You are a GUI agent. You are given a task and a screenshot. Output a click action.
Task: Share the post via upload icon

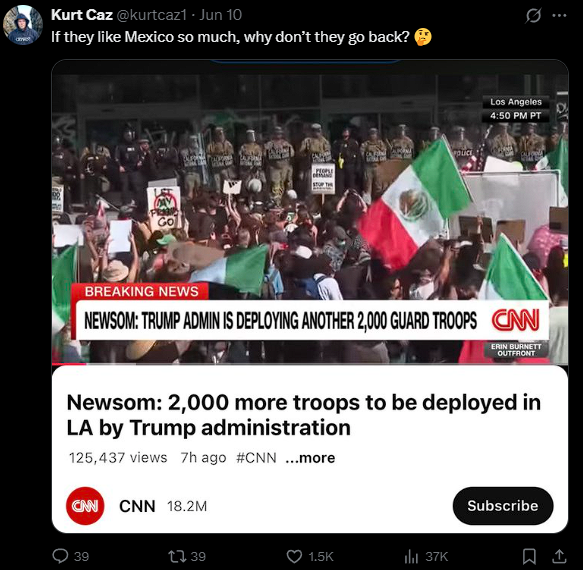coord(558,556)
